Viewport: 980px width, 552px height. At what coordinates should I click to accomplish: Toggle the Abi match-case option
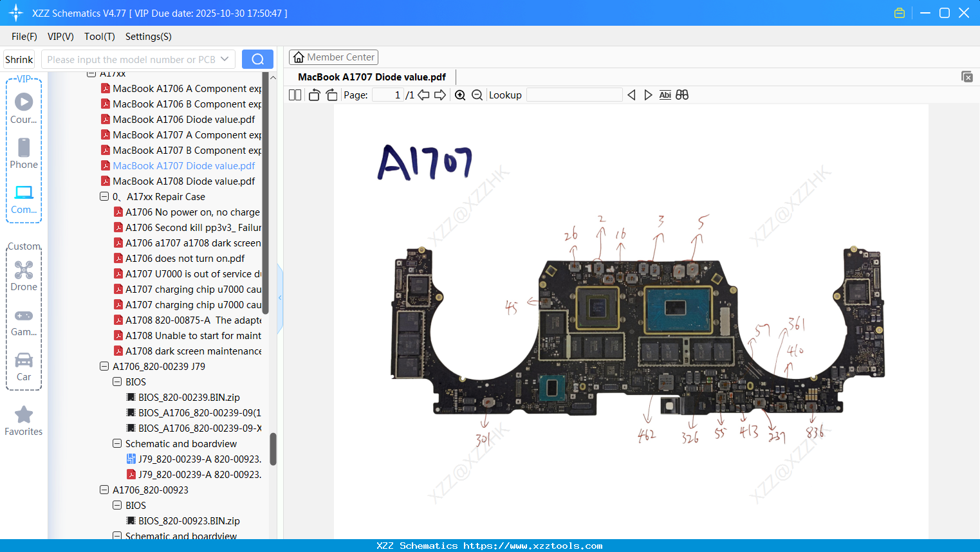click(x=665, y=95)
